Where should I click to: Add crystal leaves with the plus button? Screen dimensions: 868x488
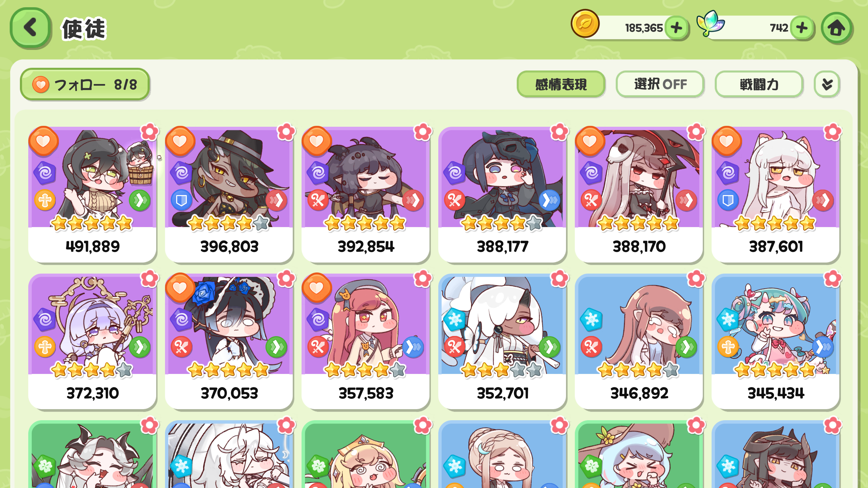[802, 28]
